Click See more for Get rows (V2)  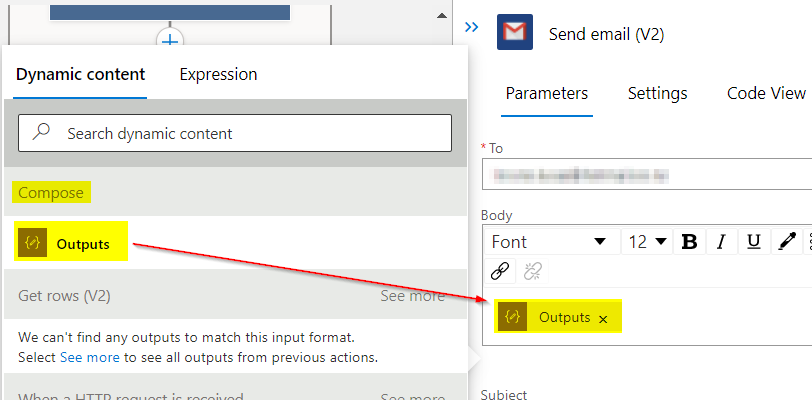413,296
